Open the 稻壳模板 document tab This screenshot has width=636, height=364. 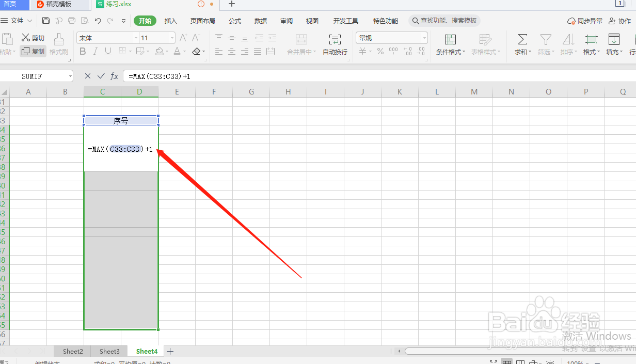(x=59, y=4)
